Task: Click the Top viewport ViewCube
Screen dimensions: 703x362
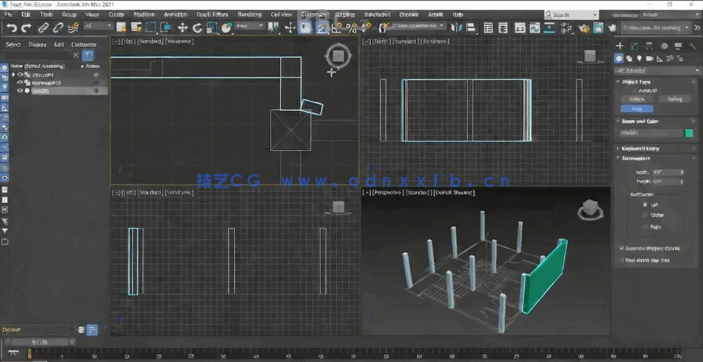Action: (x=338, y=56)
